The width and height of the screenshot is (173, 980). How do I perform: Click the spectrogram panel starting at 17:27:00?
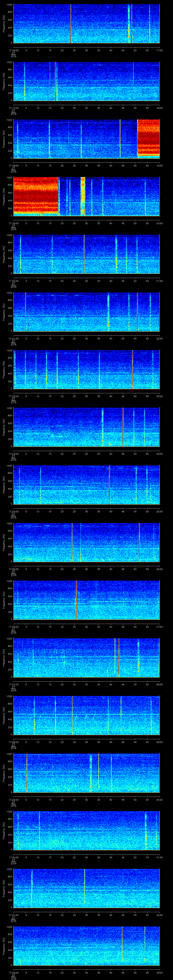click(87, 658)
